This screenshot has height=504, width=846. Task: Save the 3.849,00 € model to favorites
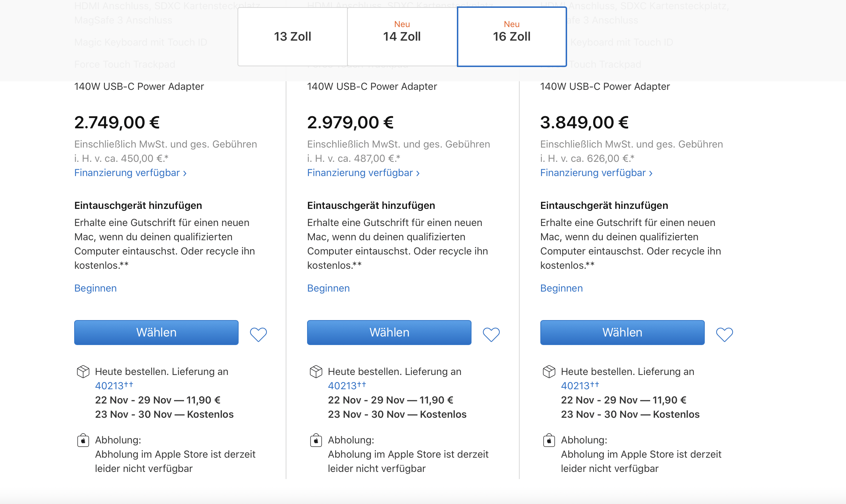pyautogui.click(x=724, y=334)
